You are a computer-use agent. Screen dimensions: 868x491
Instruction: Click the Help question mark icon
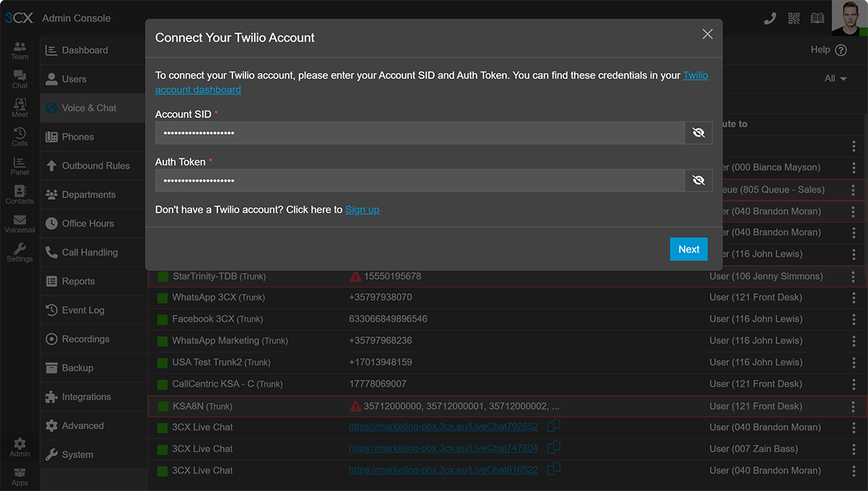click(x=841, y=50)
